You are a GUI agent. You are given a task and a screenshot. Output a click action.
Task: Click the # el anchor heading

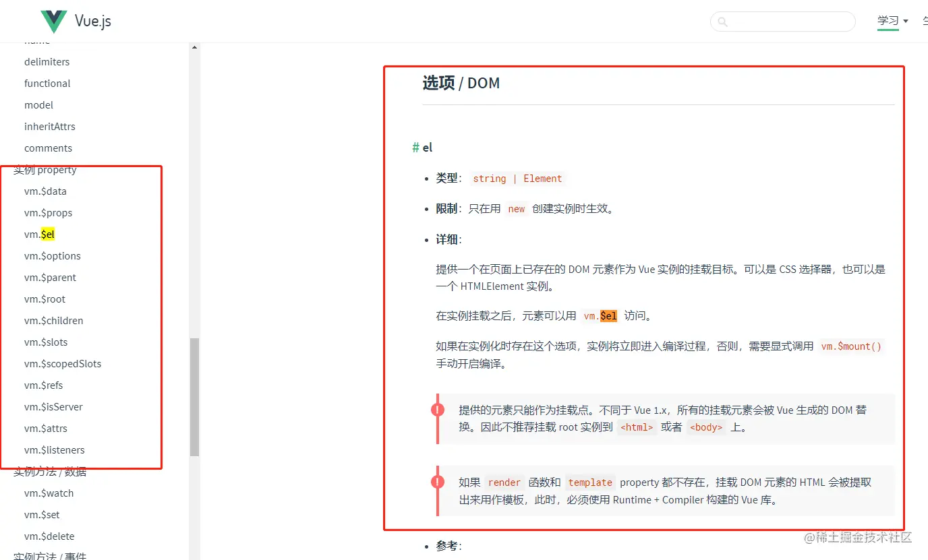pyautogui.click(x=422, y=148)
